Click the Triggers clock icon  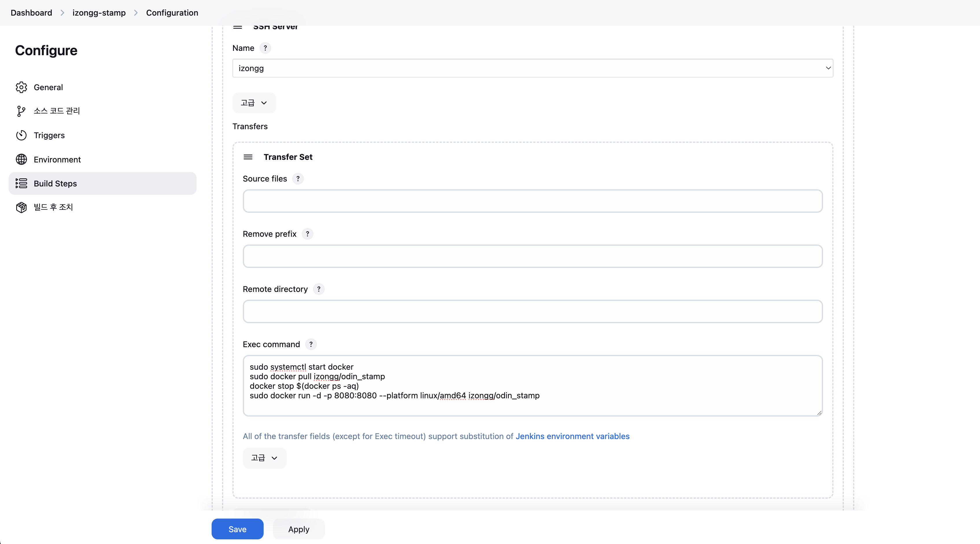[x=21, y=136]
